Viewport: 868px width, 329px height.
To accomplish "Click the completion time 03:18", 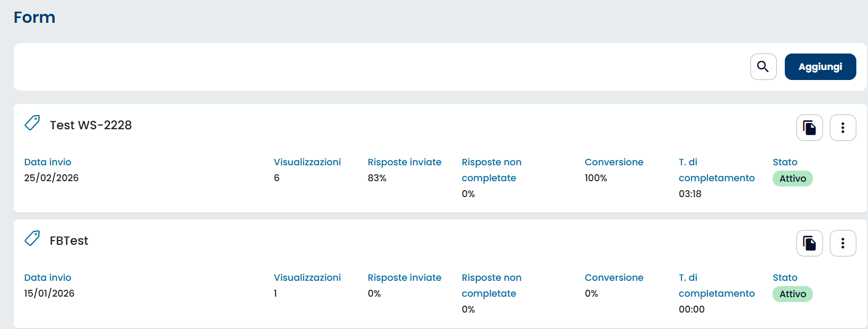I will pyautogui.click(x=690, y=194).
